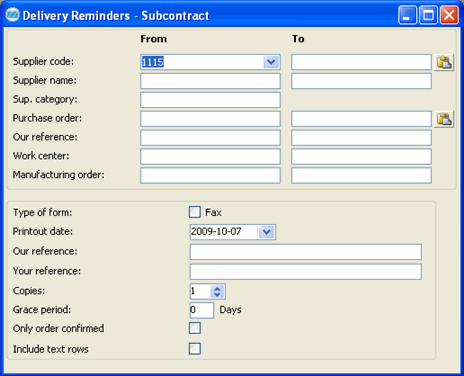
Task: Click the Purchase order paste icon
Action: click(444, 119)
